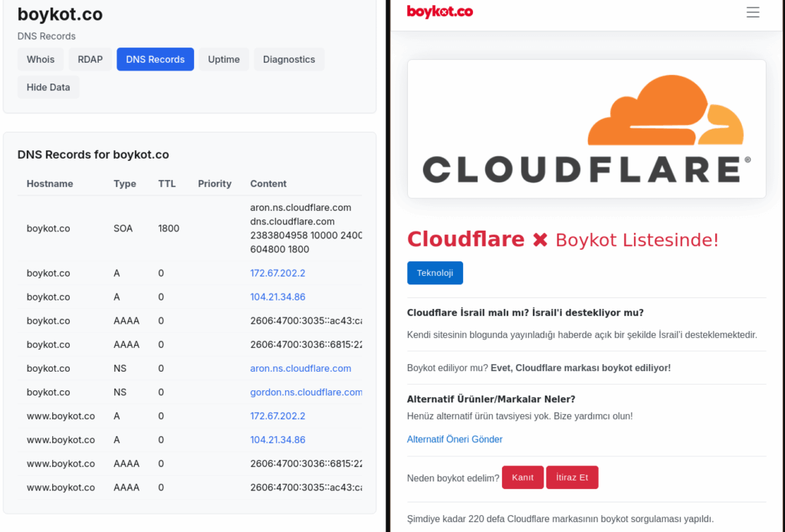Click the boykot.co site logo
This screenshot has height=532, width=785.
point(439,11)
